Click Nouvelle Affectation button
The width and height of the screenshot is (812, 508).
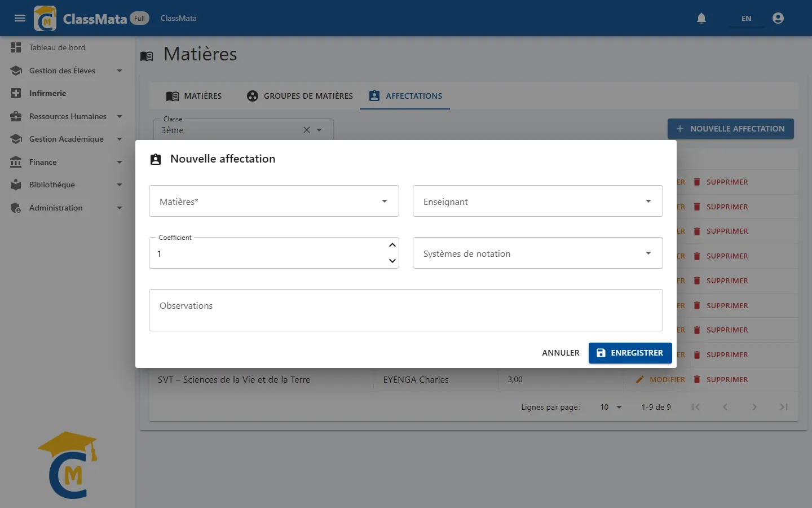(x=731, y=129)
